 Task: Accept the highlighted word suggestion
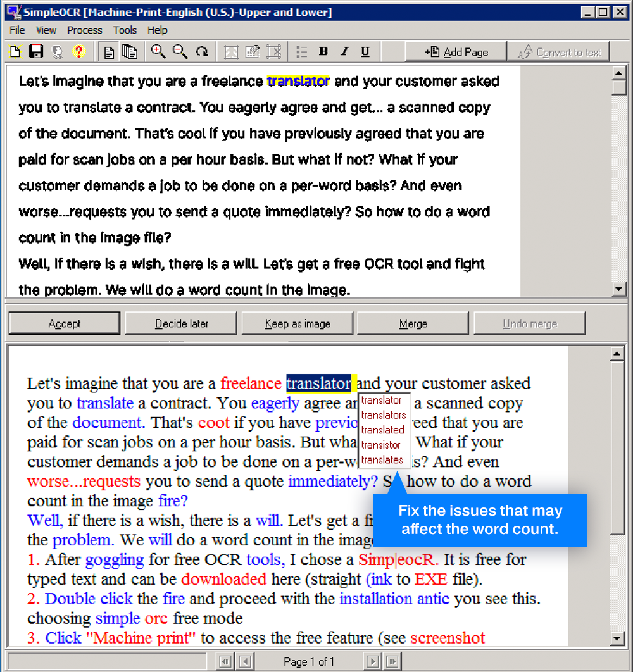tap(64, 323)
